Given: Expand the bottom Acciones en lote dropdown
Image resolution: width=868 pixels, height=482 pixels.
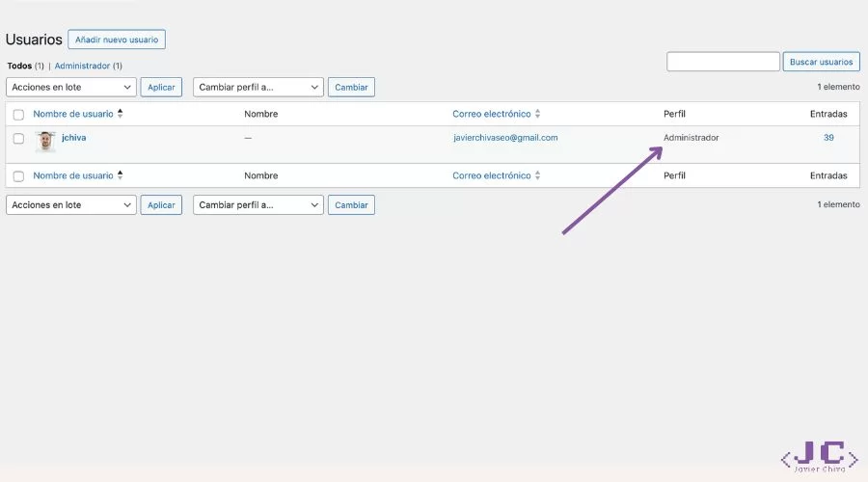Looking at the screenshot, I should coord(71,204).
